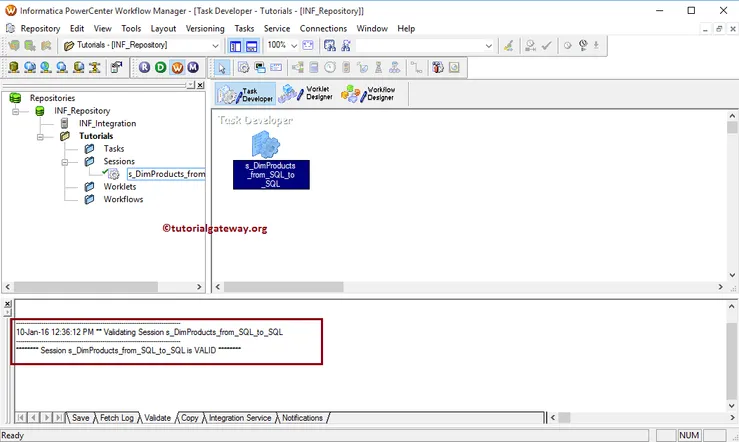Select the pointer arrow tool
739x442 pixels.
222,68
